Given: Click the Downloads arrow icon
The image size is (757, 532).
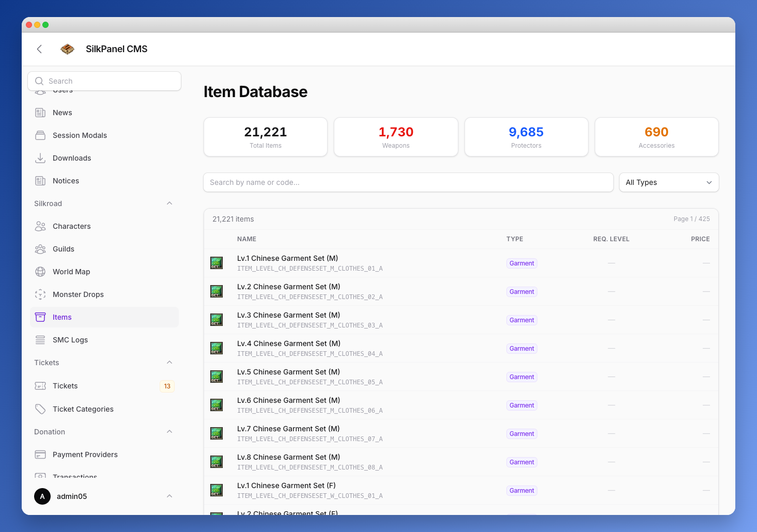Looking at the screenshot, I should point(40,158).
